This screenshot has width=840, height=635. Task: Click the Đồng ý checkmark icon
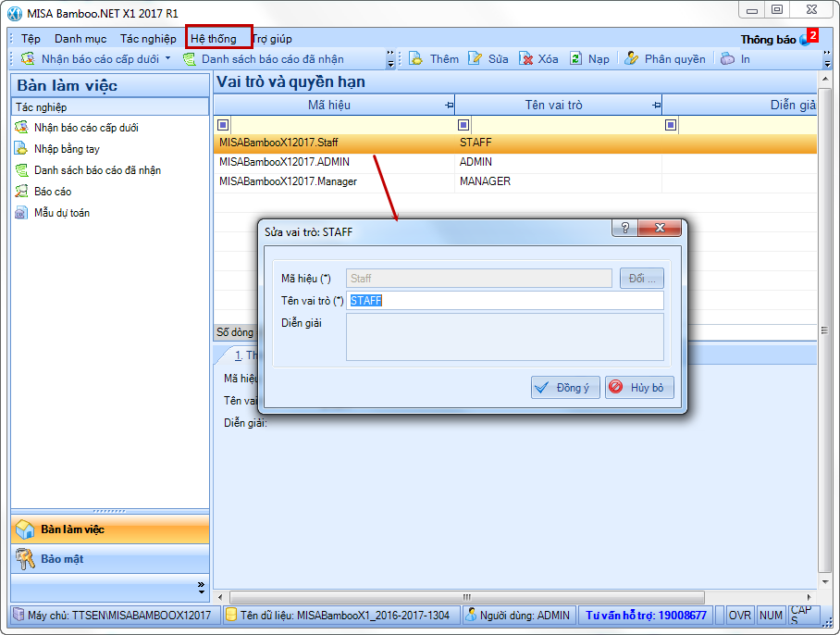pyautogui.click(x=541, y=388)
